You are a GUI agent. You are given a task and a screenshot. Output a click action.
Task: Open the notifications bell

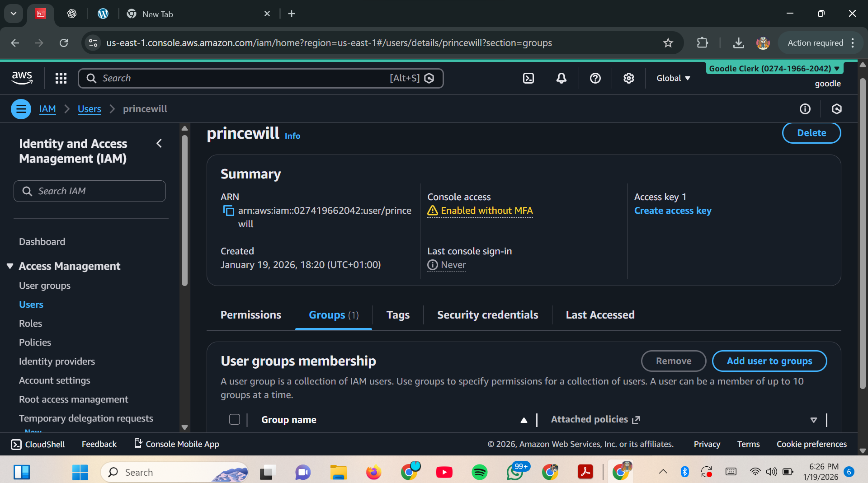click(561, 78)
